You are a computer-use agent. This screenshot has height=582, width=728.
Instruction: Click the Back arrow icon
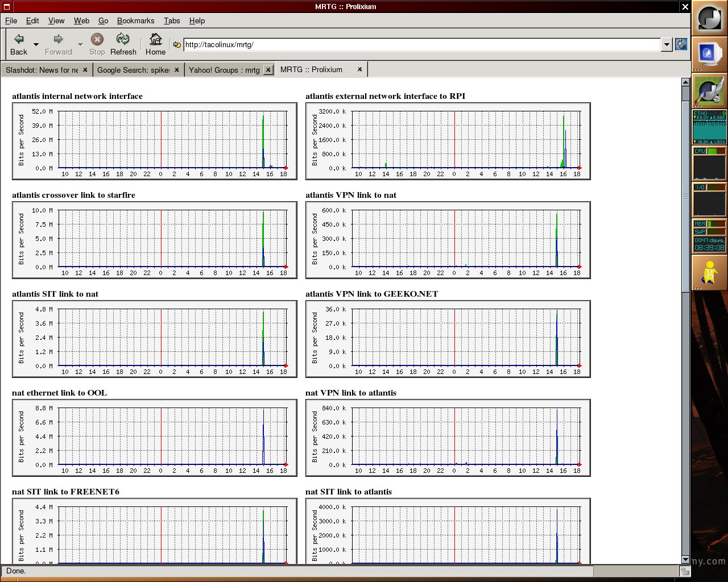(x=19, y=39)
